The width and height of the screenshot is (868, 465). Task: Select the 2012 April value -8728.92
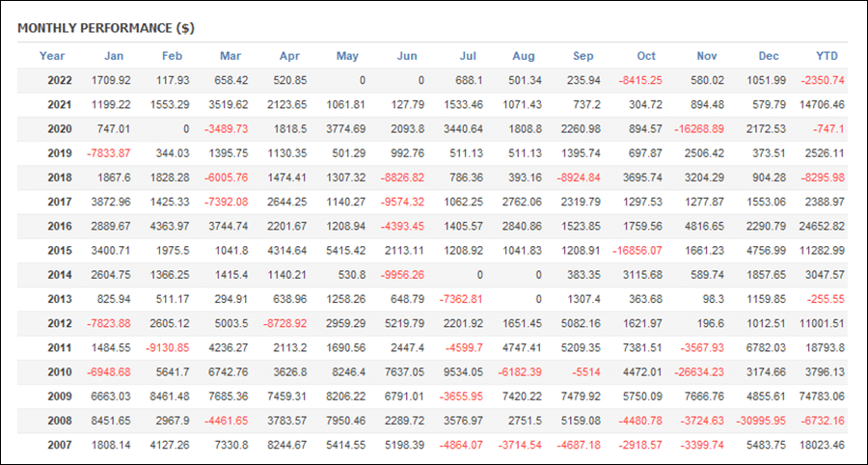285,323
